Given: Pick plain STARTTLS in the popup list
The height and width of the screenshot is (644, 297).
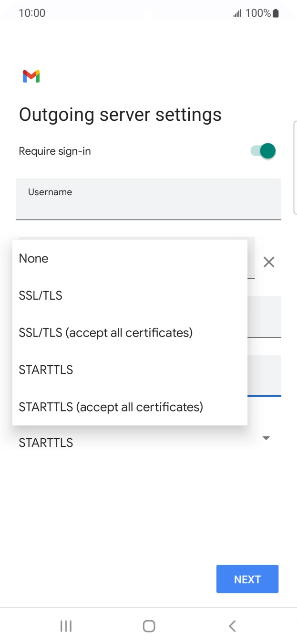Looking at the screenshot, I should (46, 370).
